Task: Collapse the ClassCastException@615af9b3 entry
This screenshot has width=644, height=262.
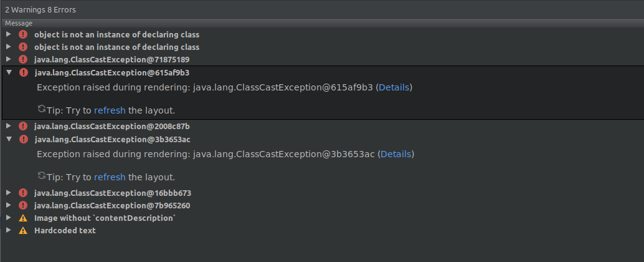Action: click(9, 72)
